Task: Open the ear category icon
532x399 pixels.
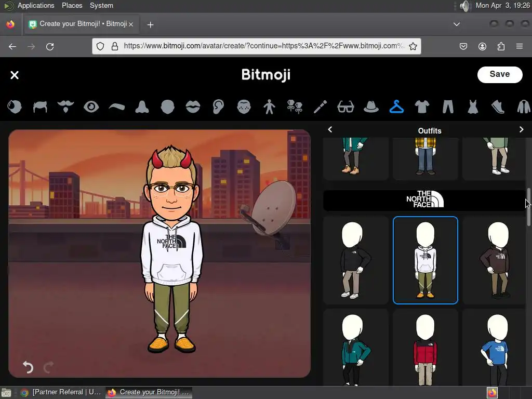Action: [x=218, y=107]
